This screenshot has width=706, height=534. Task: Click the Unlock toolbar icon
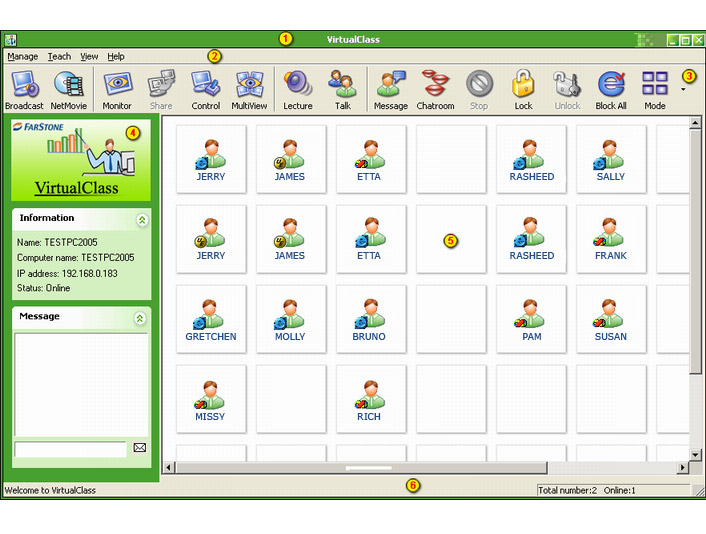pyautogui.click(x=567, y=90)
